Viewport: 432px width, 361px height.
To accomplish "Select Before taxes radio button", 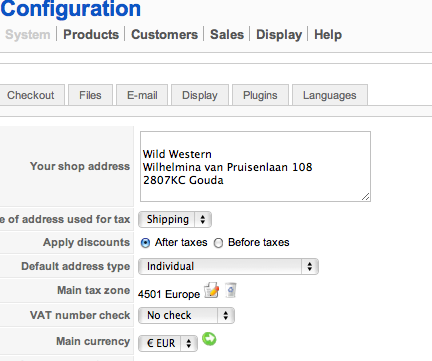I will click(218, 243).
